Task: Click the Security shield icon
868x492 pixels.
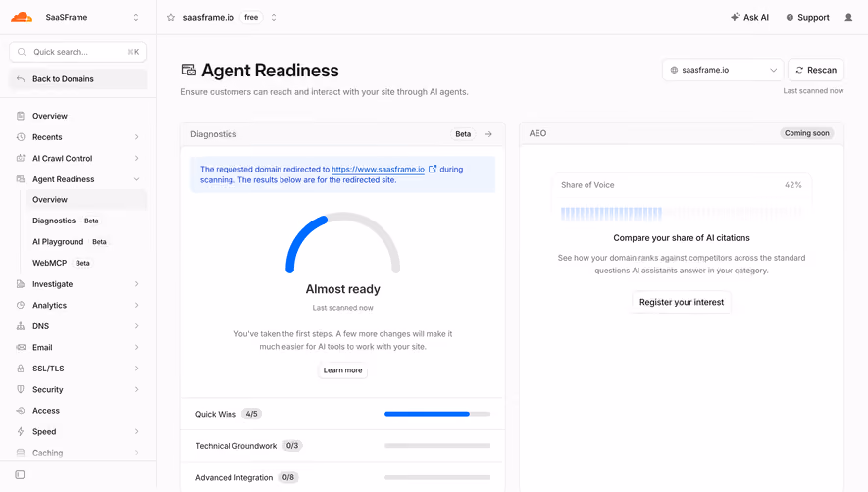Action: (x=21, y=389)
